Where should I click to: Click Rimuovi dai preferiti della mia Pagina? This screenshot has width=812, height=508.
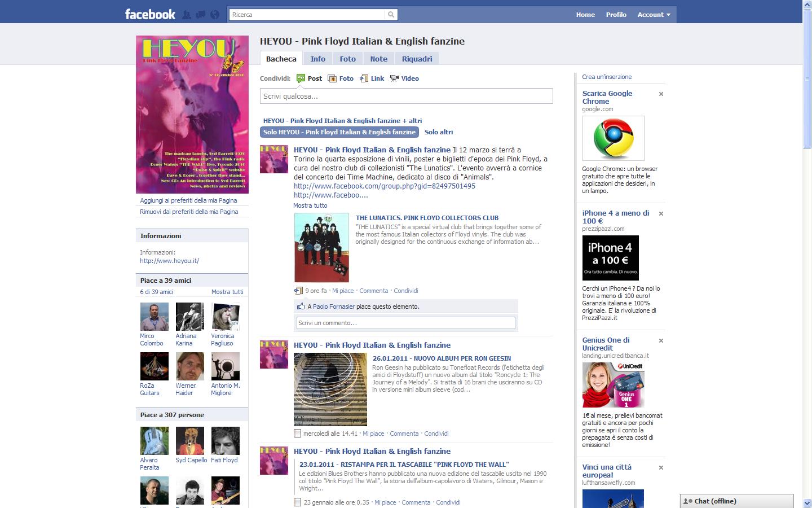click(x=189, y=212)
